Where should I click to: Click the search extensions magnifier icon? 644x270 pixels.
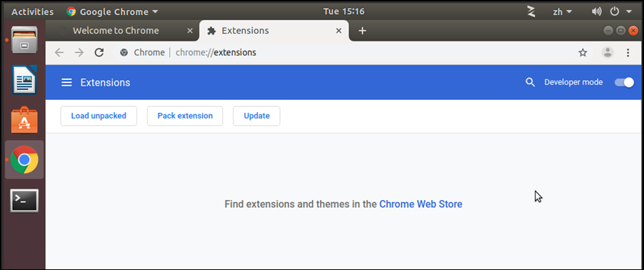tap(530, 83)
